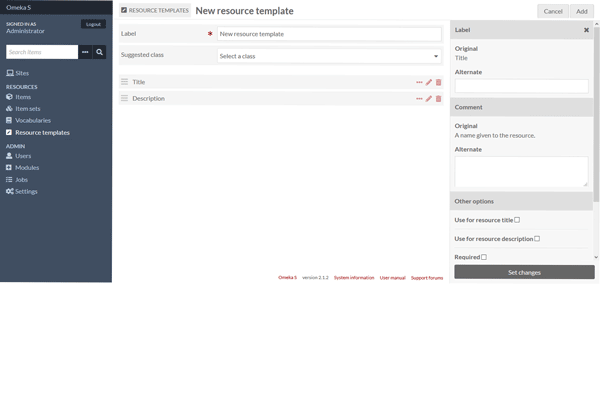Viewport: 600px width, 400px height.
Task: Enable Use for resource title checkbox
Action: (517, 220)
